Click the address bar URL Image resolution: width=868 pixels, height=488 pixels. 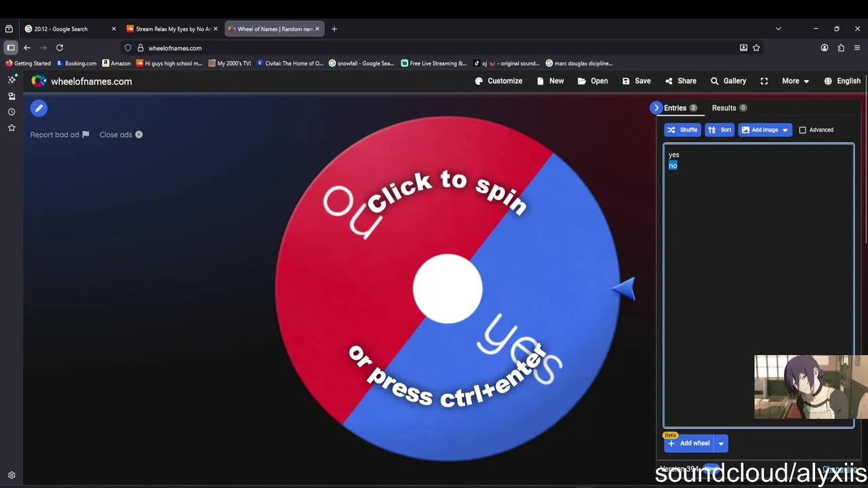click(x=175, y=48)
